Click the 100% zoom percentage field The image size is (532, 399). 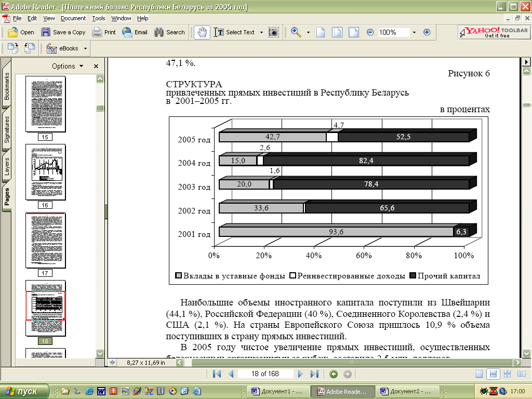[393, 32]
